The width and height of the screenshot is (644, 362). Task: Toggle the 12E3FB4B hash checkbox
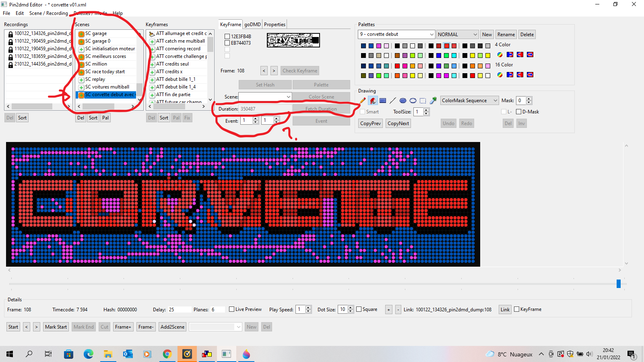[227, 37]
